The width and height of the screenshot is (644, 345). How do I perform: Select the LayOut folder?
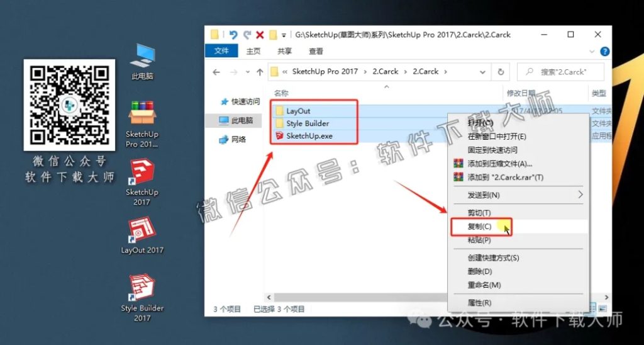pyautogui.click(x=298, y=111)
